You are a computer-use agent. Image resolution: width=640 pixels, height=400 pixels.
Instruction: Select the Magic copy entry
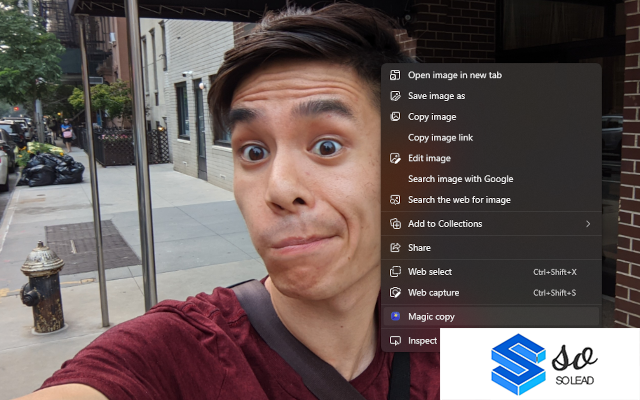point(491,317)
